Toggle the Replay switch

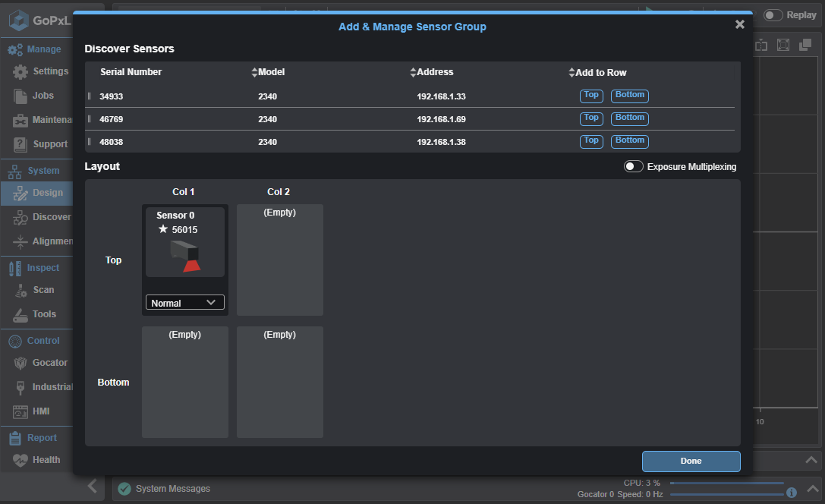click(x=773, y=15)
